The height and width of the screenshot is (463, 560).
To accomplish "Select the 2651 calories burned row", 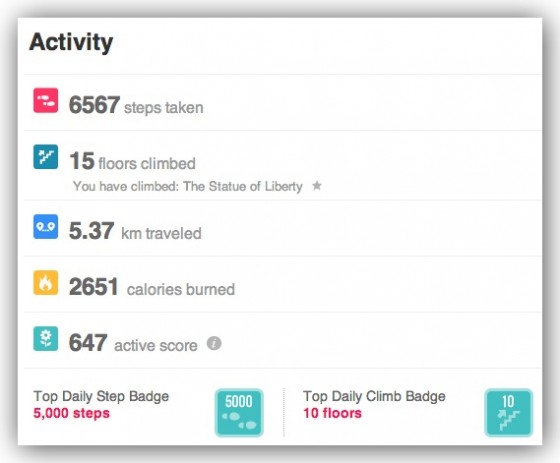I will pyautogui.click(x=283, y=285).
